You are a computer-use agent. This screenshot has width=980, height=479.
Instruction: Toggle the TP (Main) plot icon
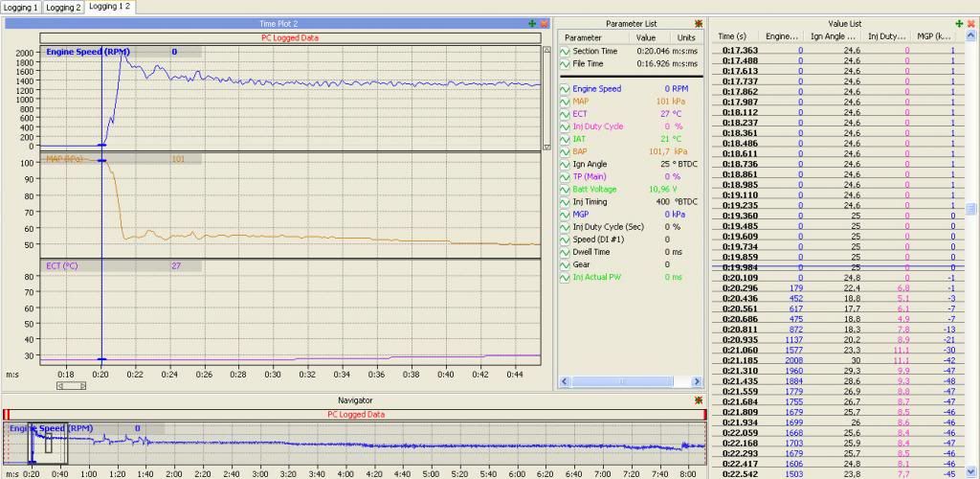click(x=565, y=176)
